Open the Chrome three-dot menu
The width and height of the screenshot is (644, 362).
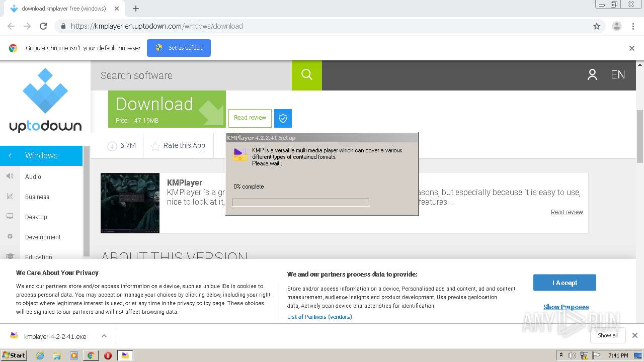pyautogui.click(x=633, y=26)
